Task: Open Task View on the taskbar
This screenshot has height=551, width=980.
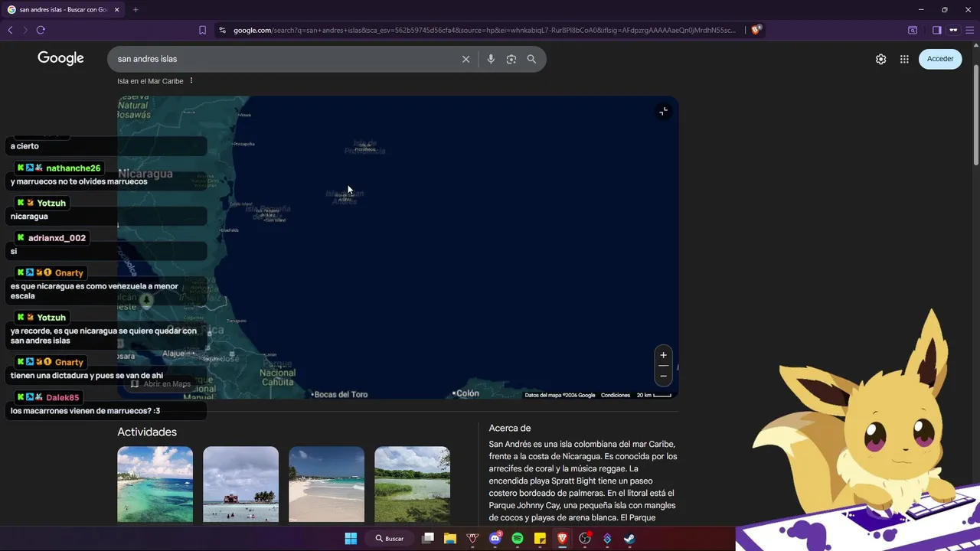Action: [428, 539]
